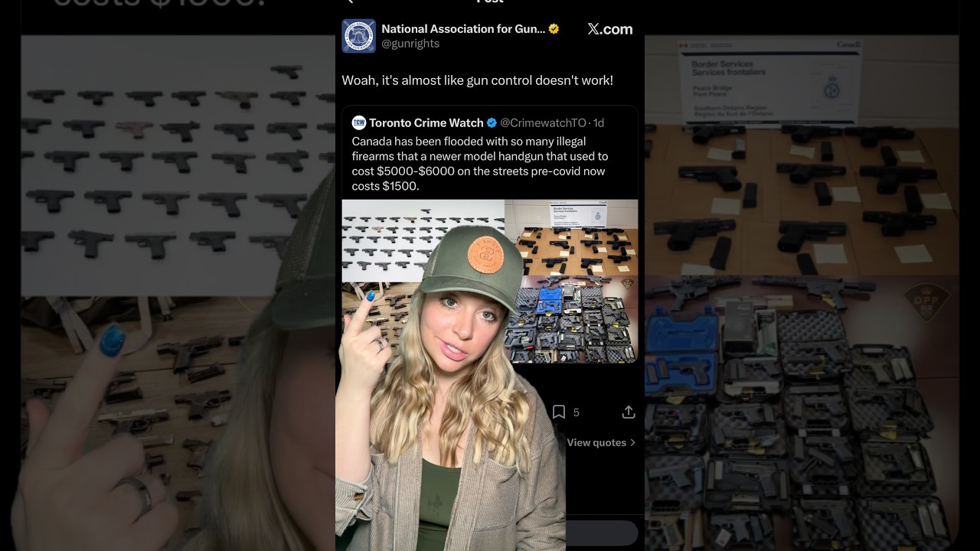Image resolution: width=980 pixels, height=551 pixels.
Task: Bookmark the post using the bookmark icon
Action: 559,412
